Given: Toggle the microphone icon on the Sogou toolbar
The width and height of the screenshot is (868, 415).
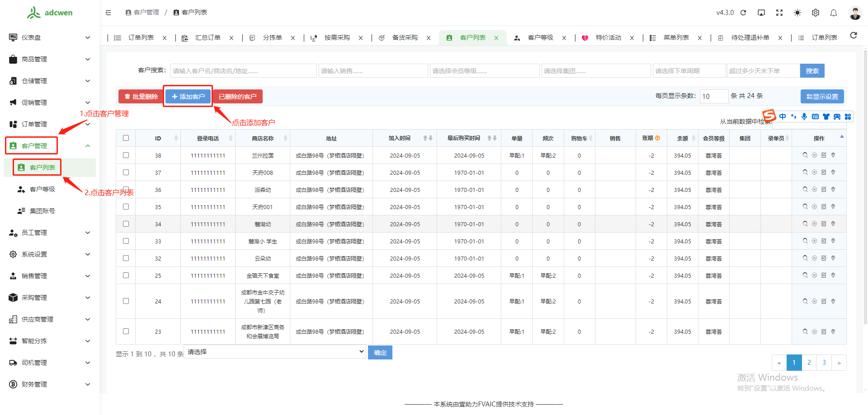Looking at the screenshot, I should [804, 117].
